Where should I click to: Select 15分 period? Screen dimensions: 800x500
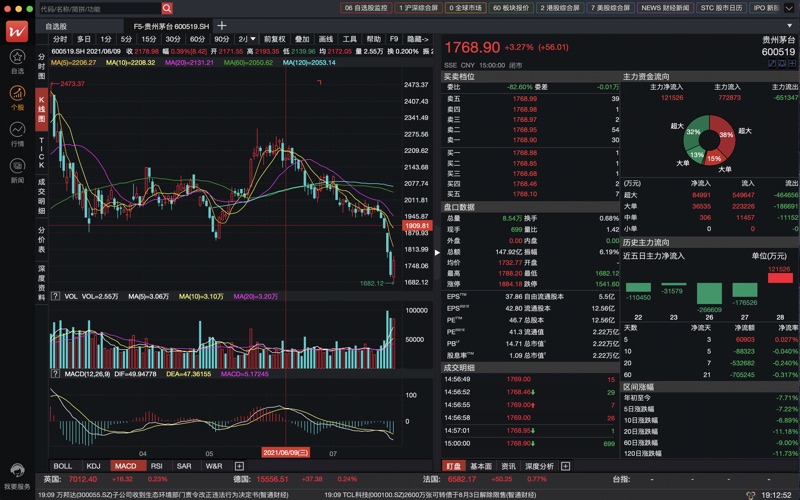tap(148, 39)
